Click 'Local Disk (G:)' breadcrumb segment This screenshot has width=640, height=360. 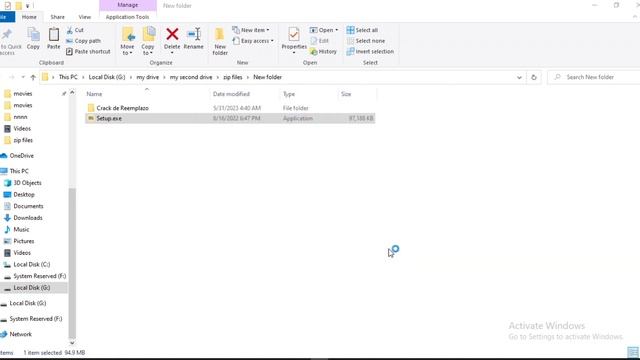[107, 77]
